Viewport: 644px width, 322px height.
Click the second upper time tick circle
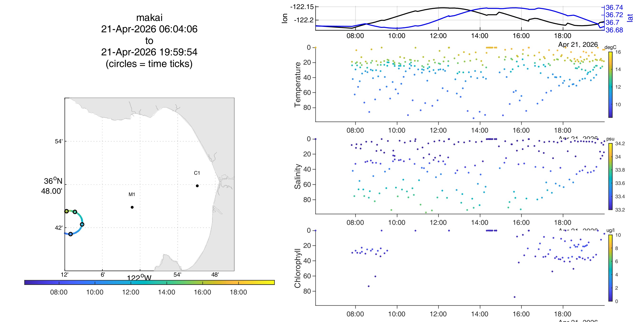point(75,212)
